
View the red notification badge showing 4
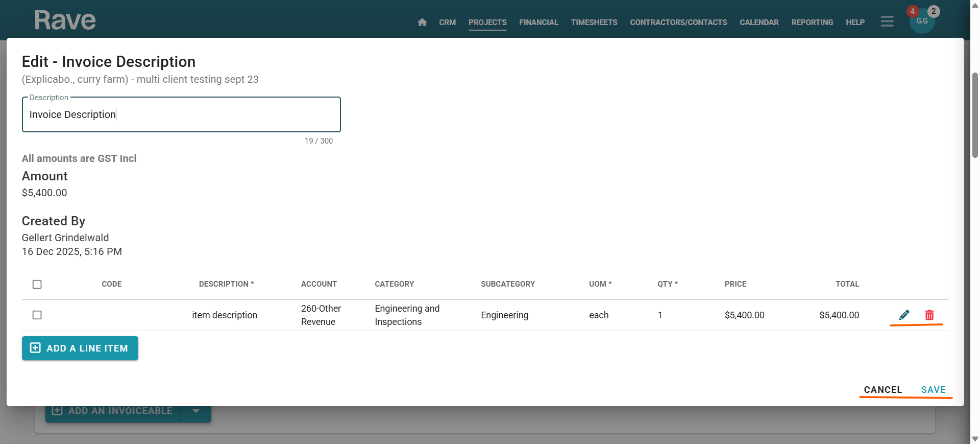[913, 11]
